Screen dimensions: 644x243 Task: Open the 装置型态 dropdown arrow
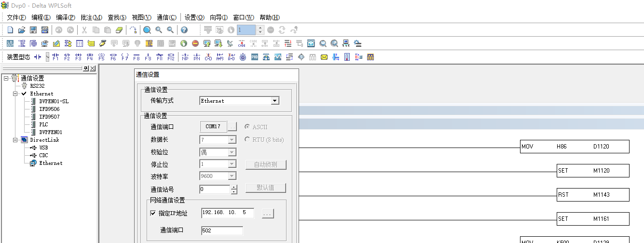coord(47,57)
